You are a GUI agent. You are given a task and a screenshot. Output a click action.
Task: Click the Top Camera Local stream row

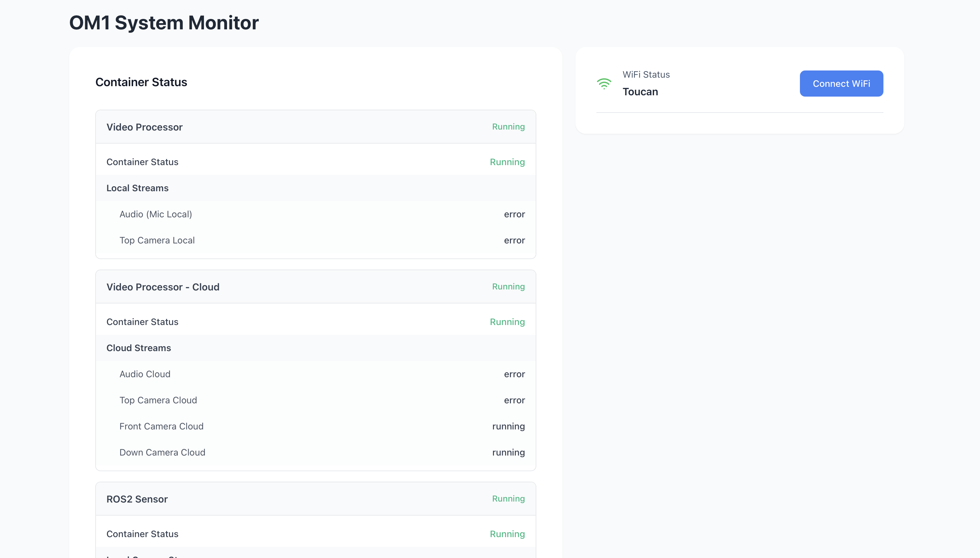coord(157,240)
